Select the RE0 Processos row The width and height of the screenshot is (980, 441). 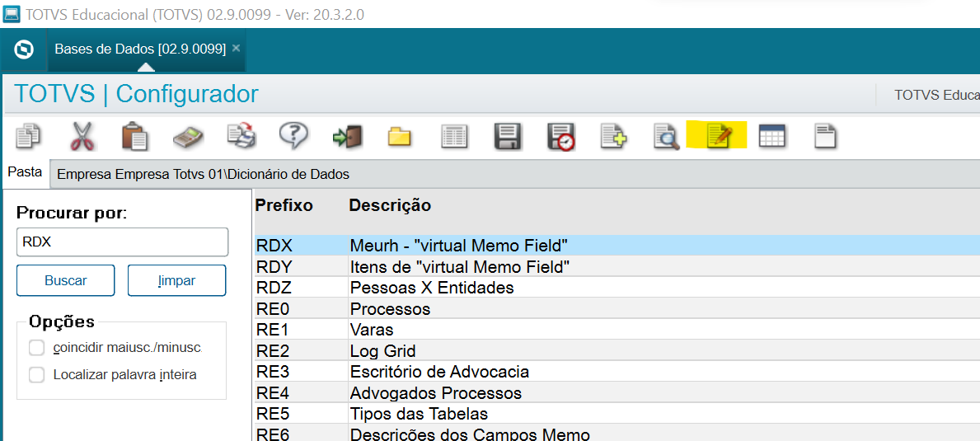617,308
